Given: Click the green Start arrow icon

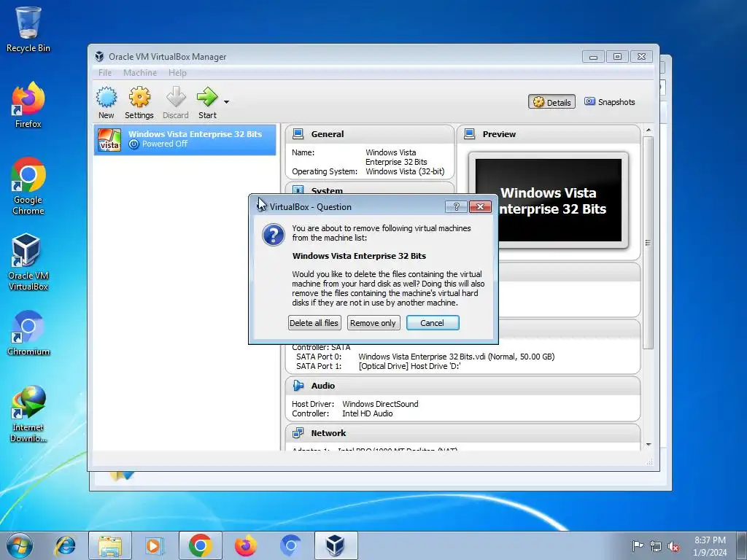Looking at the screenshot, I should point(207,97).
